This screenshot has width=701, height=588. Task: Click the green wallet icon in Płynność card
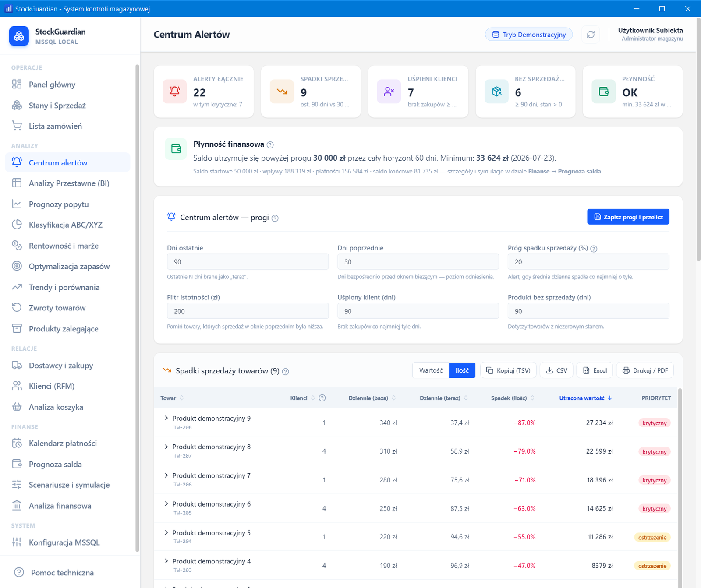[x=604, y=91]
